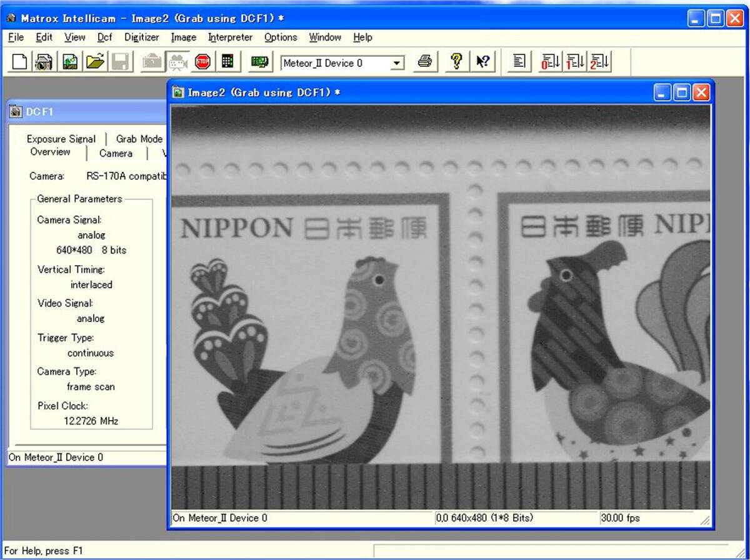Close the Matrox Intellicam main window
Screen dimensions: 750x560
pos(734,18)
